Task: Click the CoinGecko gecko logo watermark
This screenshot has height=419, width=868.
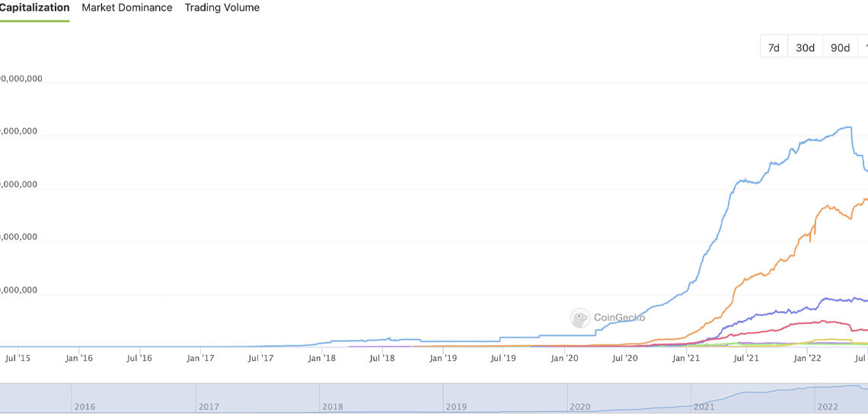Action: pos(580,318)
